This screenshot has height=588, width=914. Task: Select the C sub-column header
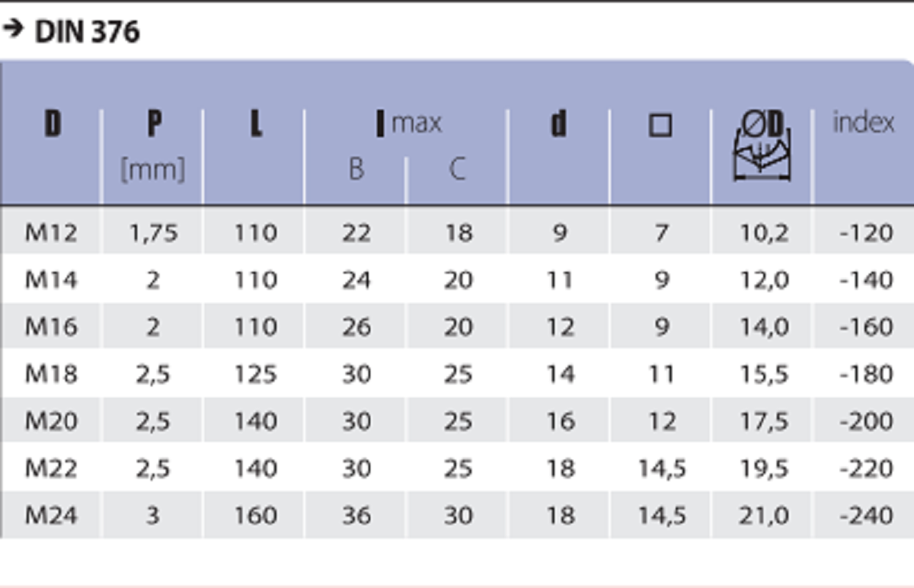(457, 168)
